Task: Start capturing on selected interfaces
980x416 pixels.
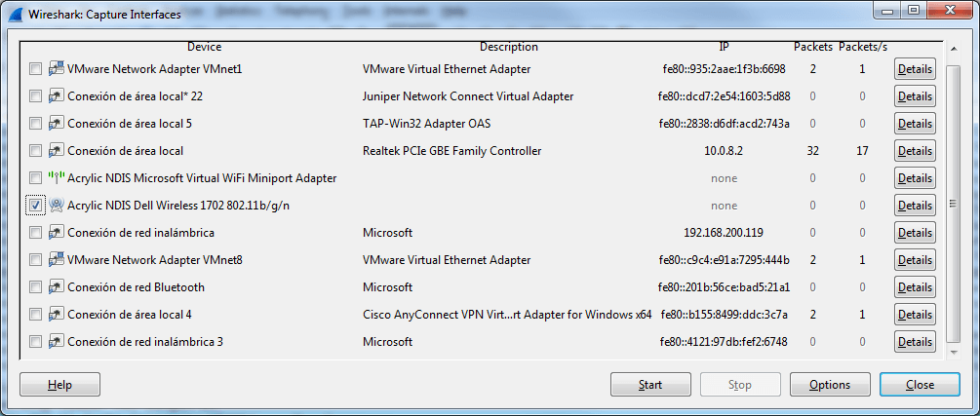Action: click(x=650, y=385)
